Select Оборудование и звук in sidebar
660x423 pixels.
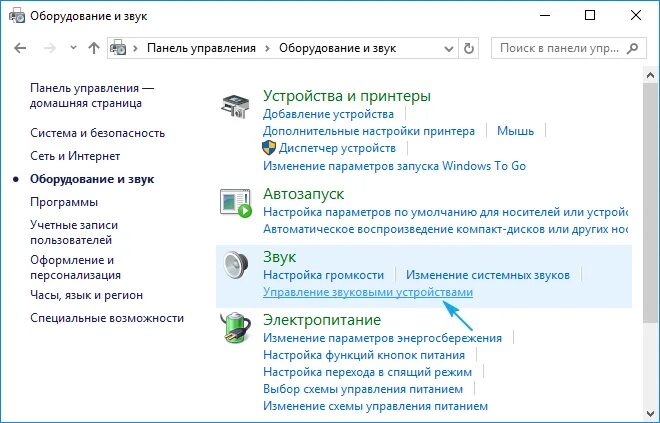[92, 179]
